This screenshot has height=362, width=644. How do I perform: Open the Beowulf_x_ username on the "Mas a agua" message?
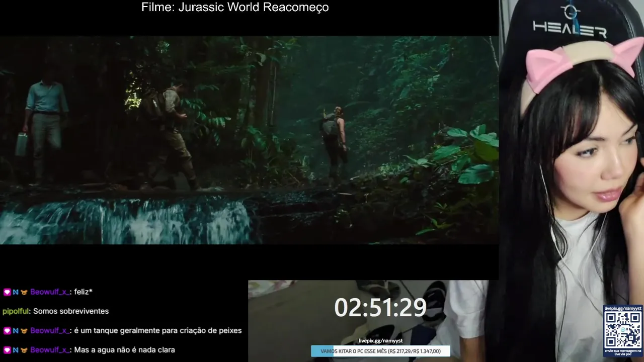point(50,349)
